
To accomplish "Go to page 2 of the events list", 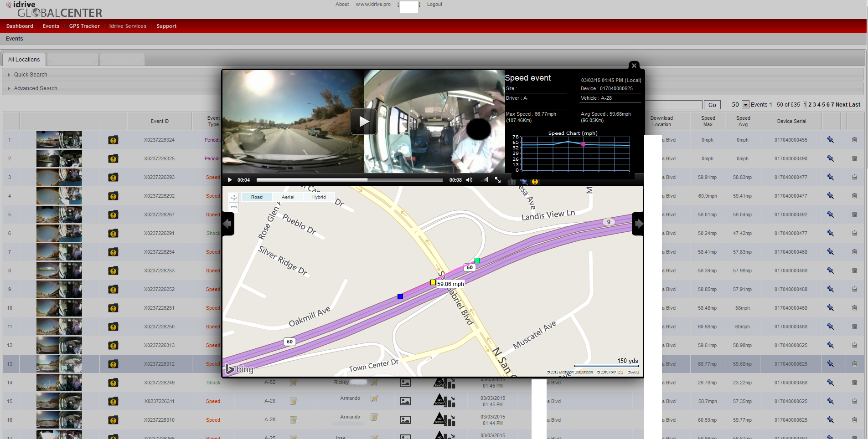I will click(809, 104).
